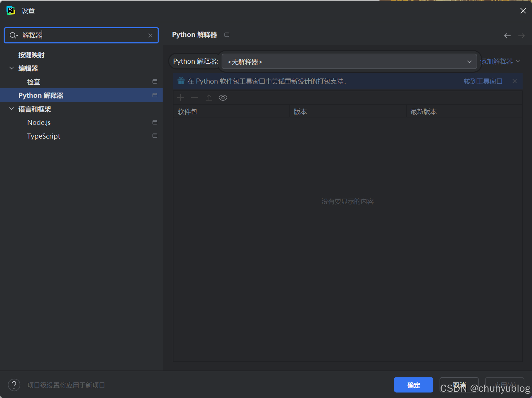Open help with the question mark button
This screenshot has height=398, width=532.
coord(14,385)
